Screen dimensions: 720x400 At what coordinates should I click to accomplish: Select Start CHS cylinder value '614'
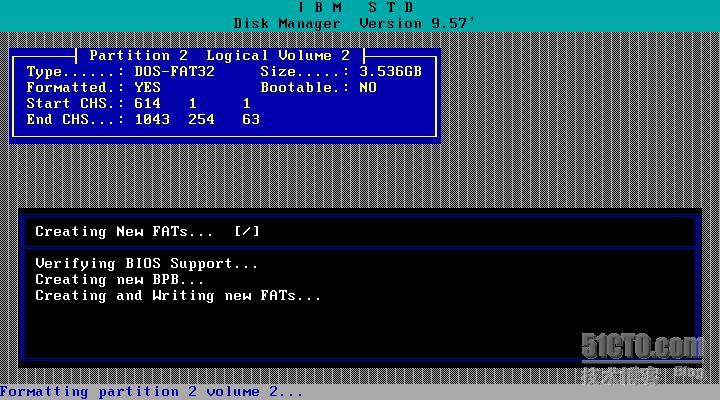coord(147,103)
